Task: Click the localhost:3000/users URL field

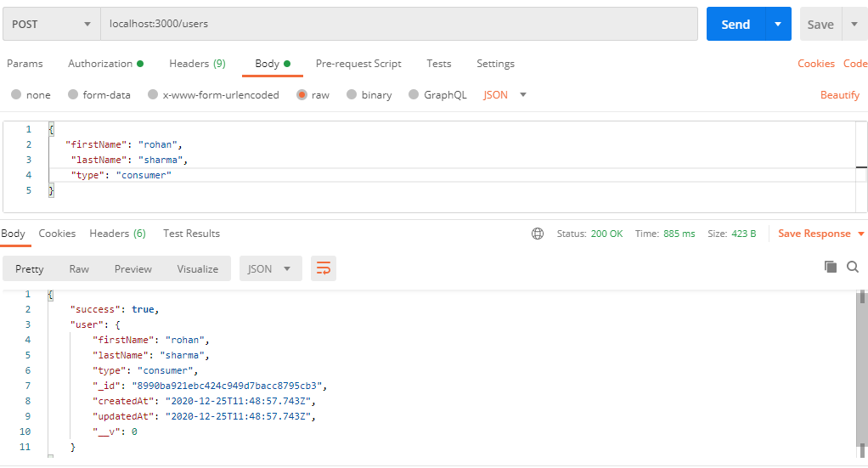Action: click(x=398, y=24)
